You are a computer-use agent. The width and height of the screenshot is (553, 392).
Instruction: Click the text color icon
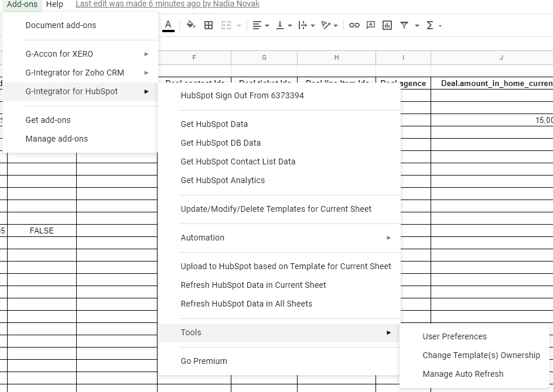click(x=168, y=25)
